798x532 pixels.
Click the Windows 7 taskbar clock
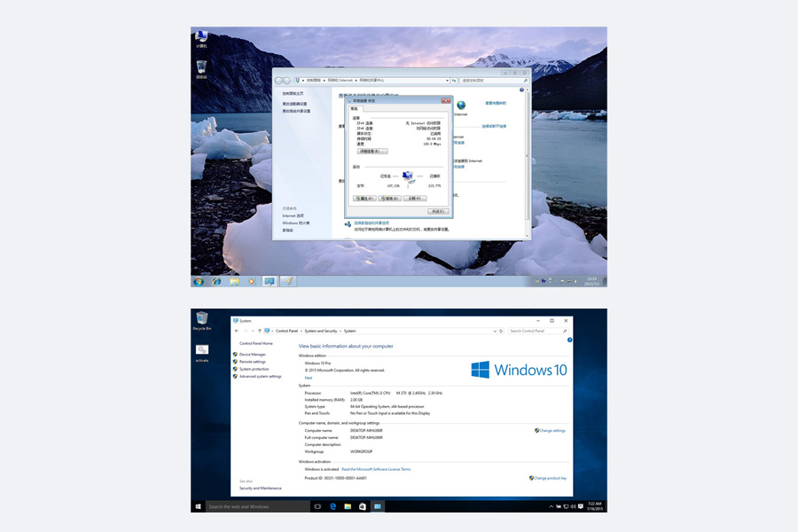pyautogui.click(x=592, y=282)
